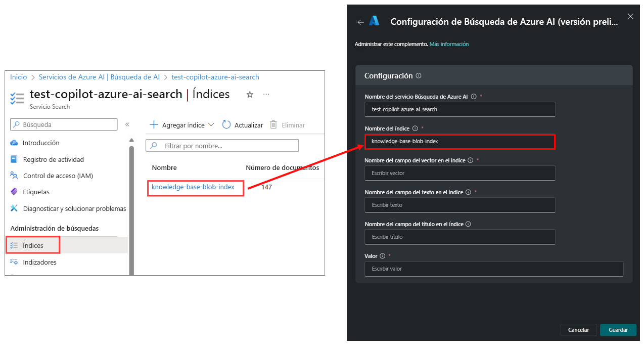
Task: Click the Escribir título input field
Action: (x=460, y=237)
